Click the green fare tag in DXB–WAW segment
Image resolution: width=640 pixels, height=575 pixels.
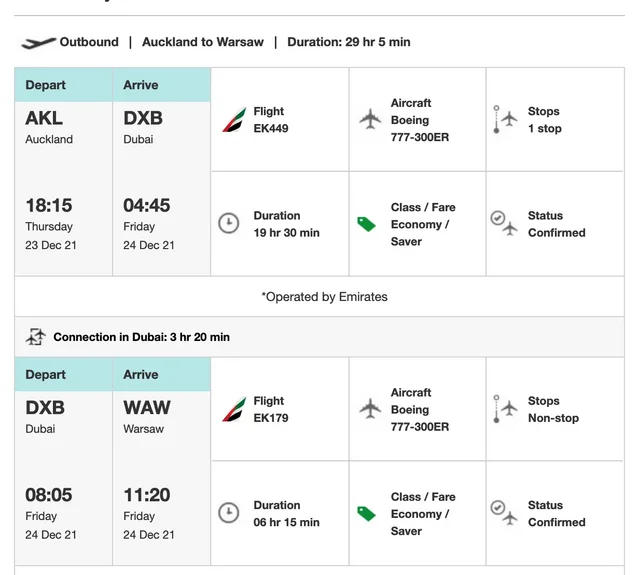point(366,514)
